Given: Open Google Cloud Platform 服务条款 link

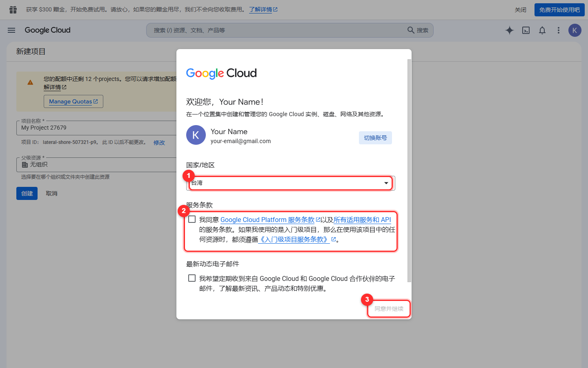Looking at the screenshot, I should tap(270, 220).
